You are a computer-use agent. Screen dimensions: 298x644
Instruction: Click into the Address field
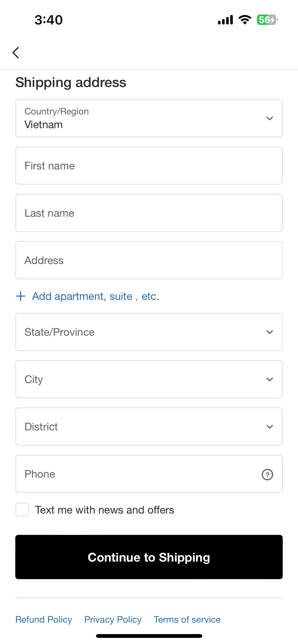(x=149, y=260)
